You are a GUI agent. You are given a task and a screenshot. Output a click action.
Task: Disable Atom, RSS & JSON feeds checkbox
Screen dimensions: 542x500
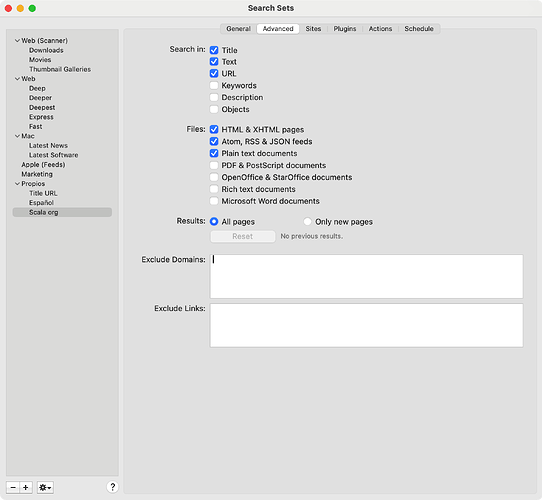click(x=214, y=141)
